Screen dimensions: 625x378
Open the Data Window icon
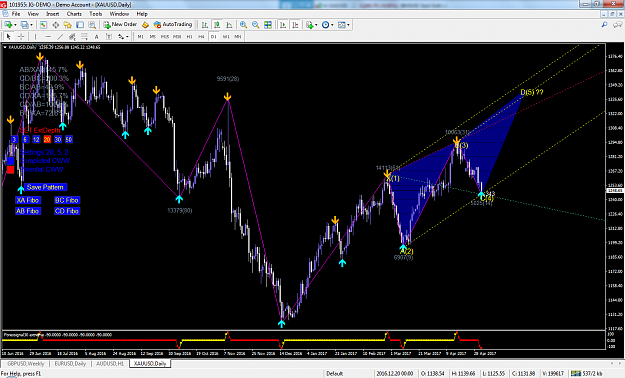point(55,25)
